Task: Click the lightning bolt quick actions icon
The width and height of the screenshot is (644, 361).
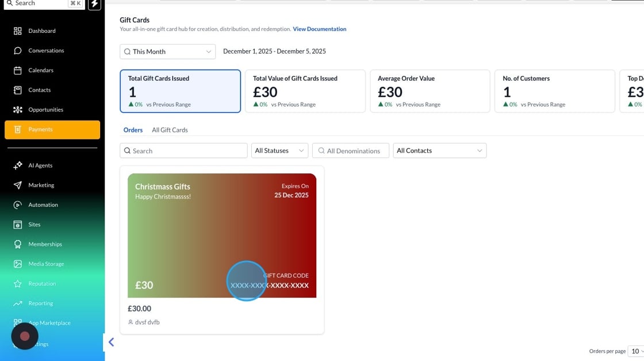Action: point(94,4)
